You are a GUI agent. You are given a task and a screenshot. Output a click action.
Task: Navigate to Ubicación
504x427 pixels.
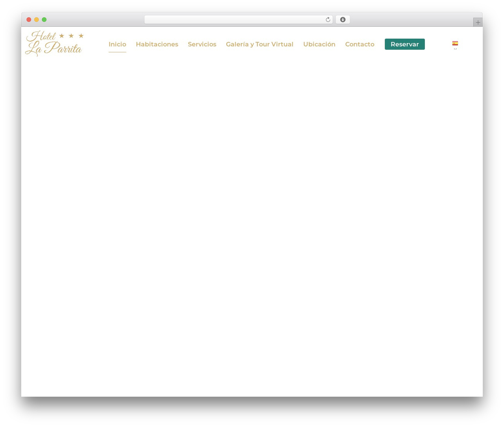tap(319, 44)
